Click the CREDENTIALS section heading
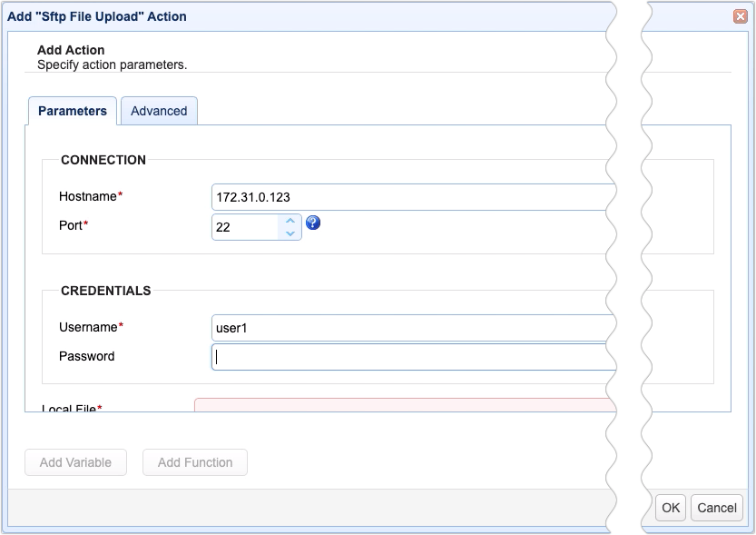This screenshot has width=756, height=535. [x=105, y=291]
